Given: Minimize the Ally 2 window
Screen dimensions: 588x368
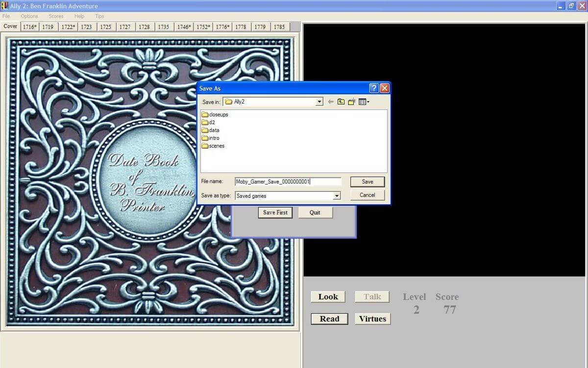Looking at the screenshot, I should [561, 6].
